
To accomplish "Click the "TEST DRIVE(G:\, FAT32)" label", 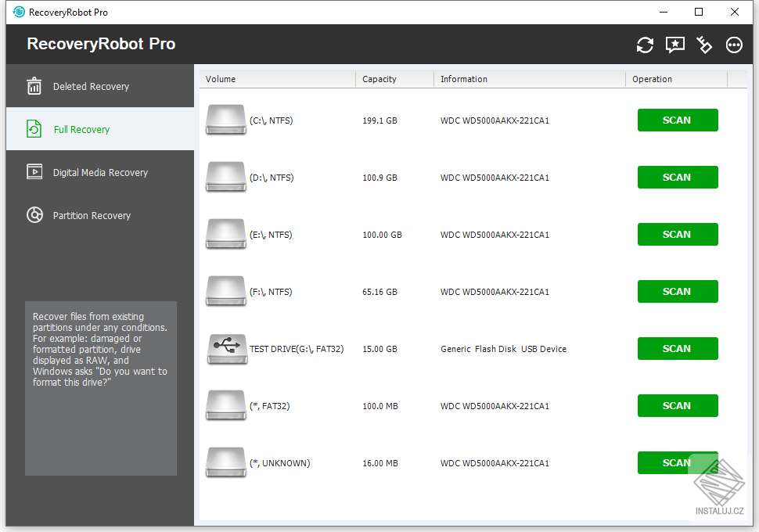I will pos(297,349).
